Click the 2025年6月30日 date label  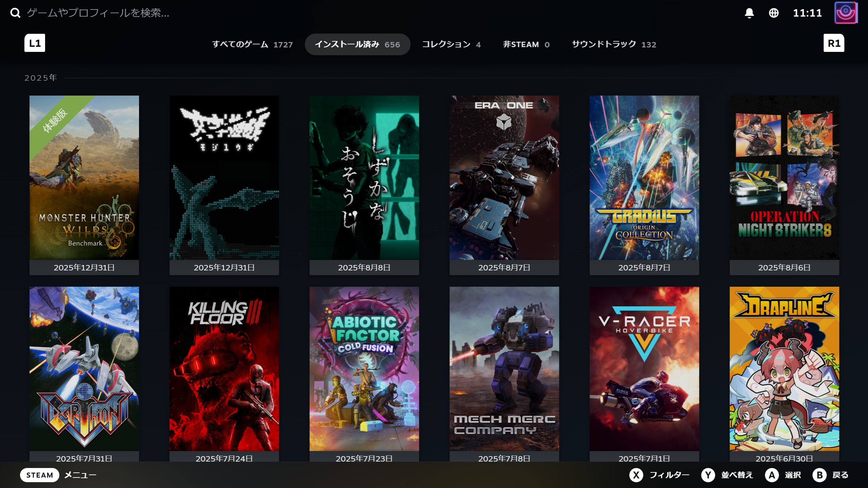[784, 459]
